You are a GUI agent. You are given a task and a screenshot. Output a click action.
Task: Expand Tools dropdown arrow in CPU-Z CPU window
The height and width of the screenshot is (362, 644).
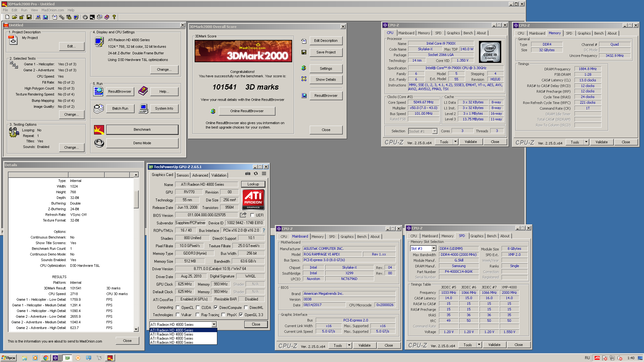point(455,142)
